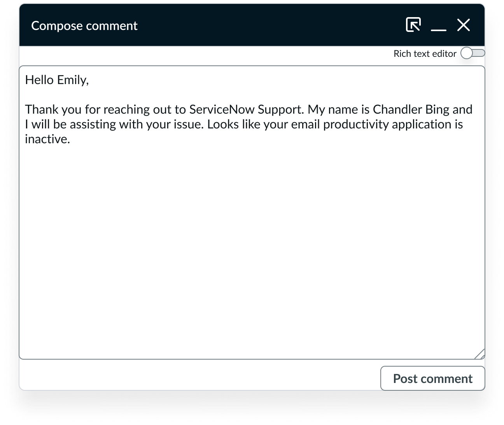Click "Thank you" at the paragraph start
The image size is (504, 425).
[x=53, y=109]
